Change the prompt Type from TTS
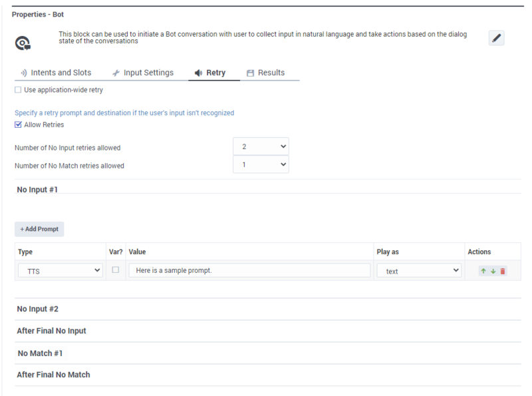 [x=59, y=270]
